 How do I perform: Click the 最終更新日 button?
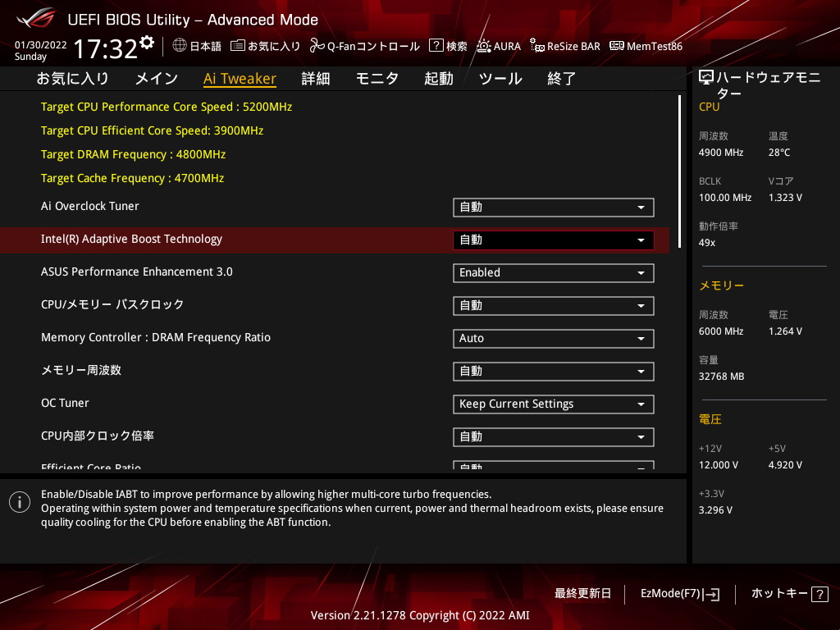pyautogui.click(x=583, y=594)
